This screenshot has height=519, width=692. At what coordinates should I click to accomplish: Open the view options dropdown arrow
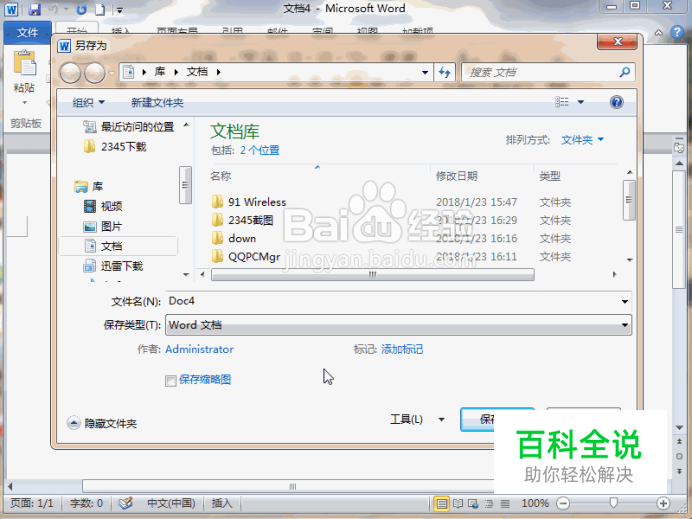[x=581, y=102]
